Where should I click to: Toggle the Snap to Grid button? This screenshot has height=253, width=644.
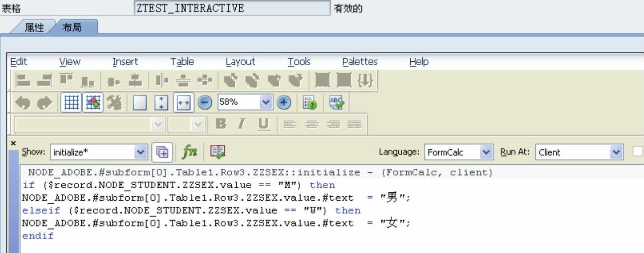click(93, 103)
